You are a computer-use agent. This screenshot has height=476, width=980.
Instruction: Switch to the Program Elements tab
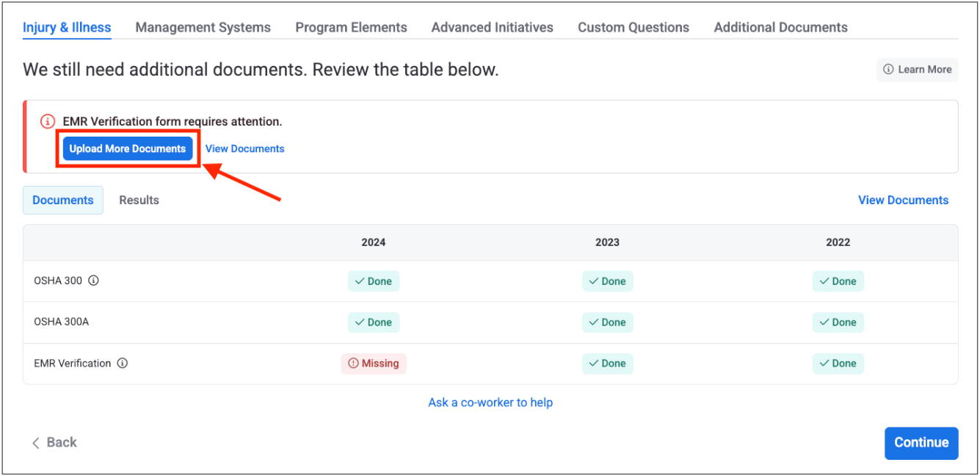tap(351, 27)
